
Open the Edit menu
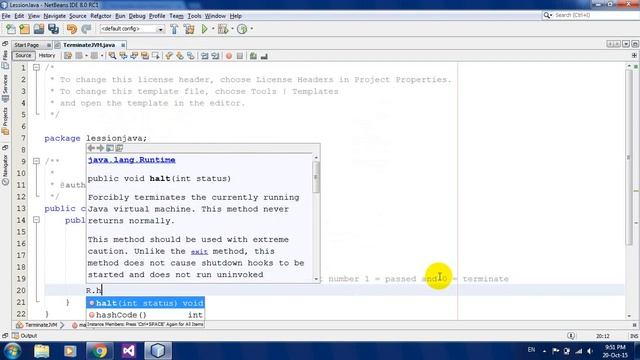(19, 16)
